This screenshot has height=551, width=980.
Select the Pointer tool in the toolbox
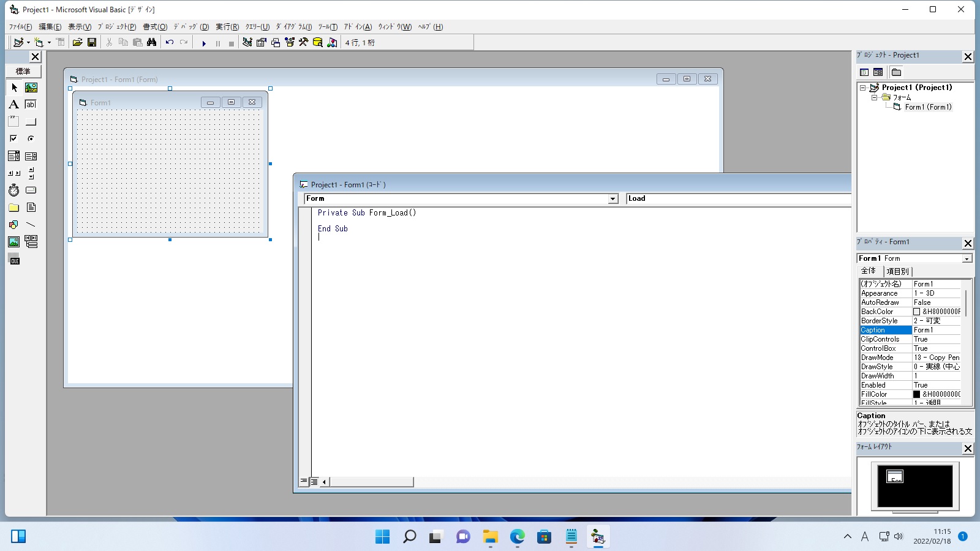[x=14, y=88]
